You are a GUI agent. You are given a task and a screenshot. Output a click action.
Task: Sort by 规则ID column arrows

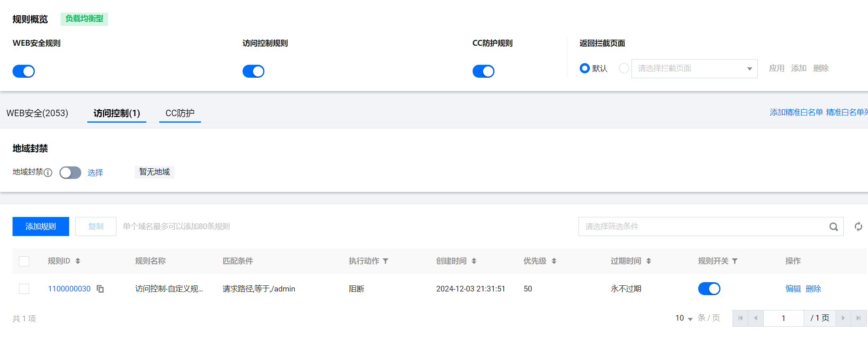tap(78, 261)
